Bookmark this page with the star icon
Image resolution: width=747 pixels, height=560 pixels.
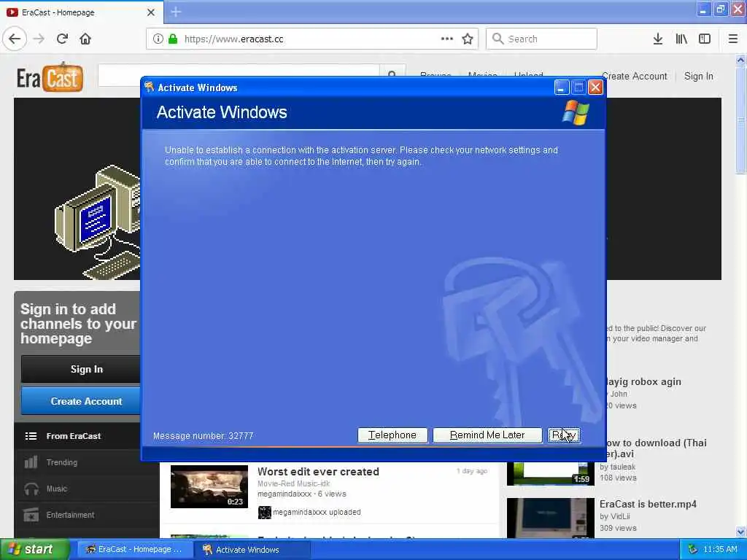pyautogui.click(x=468, y=39)
